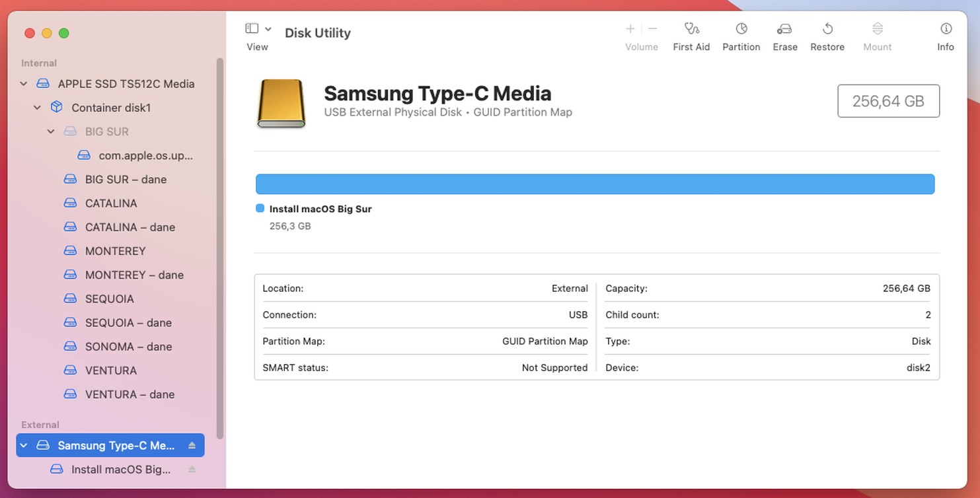Click the GUID Partition Map value

pos(545,341)
